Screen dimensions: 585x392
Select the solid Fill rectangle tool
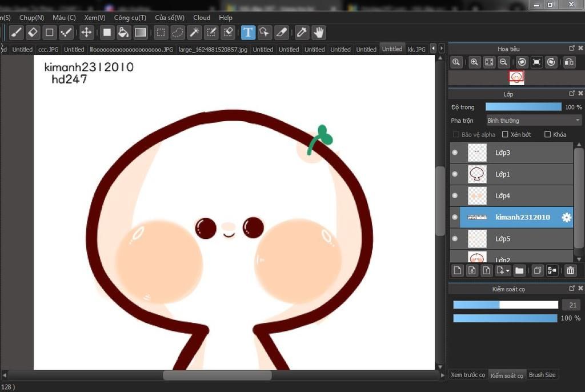click(107, 33)
